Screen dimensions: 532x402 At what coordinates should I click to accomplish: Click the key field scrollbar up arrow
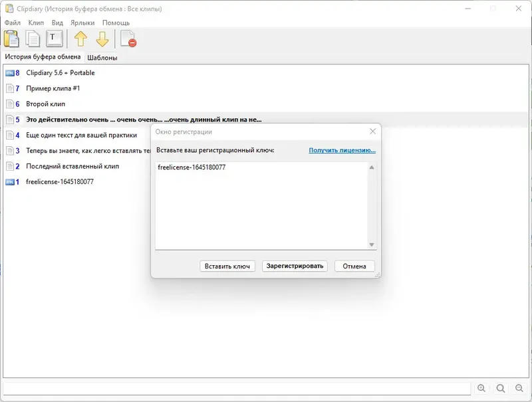point(372,167)
